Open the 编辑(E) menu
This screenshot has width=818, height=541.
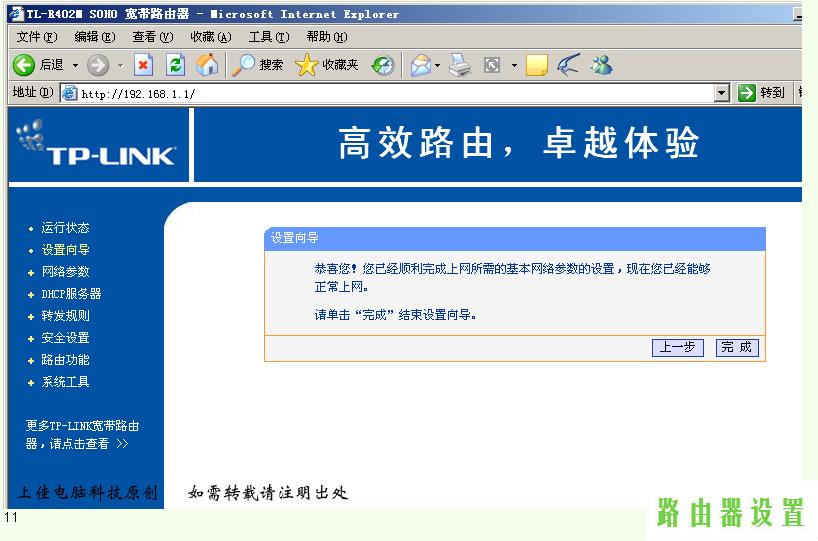click(x=94, y=37)
